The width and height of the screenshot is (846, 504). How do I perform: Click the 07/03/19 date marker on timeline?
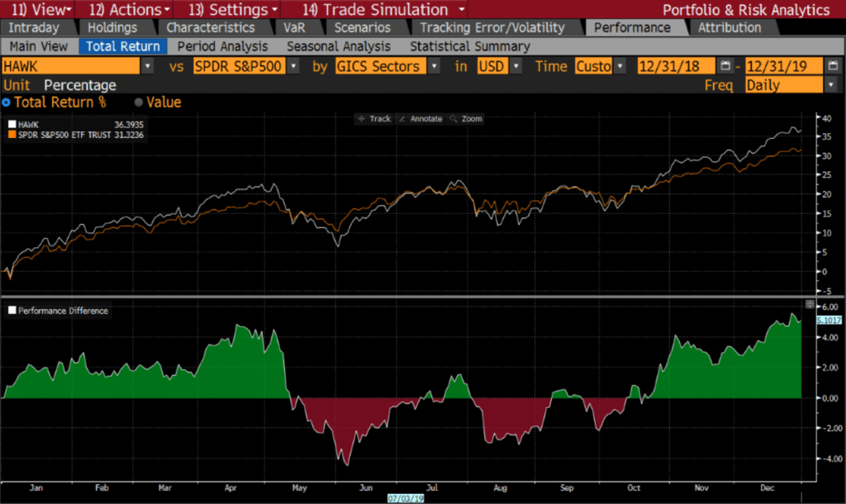point(406,498)
